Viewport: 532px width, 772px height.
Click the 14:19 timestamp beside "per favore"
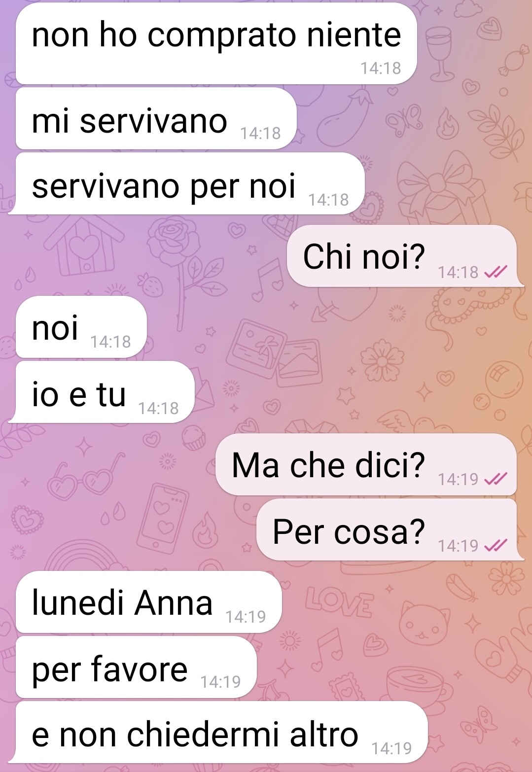pyautogui.click(x=220, y=682)
